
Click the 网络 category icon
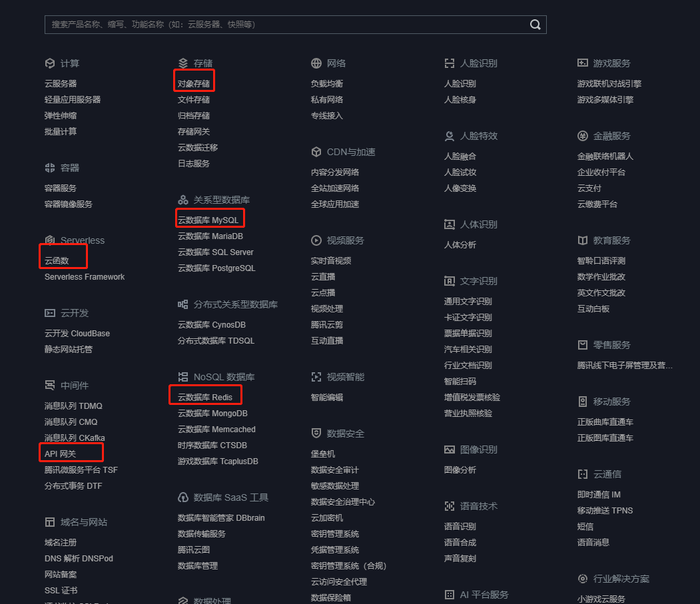coord(317,63)
